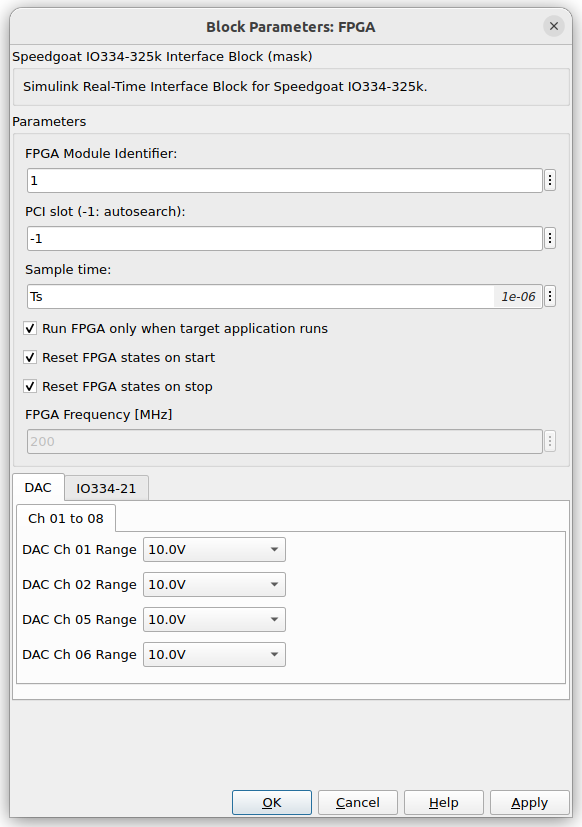Viewport: 582px width, 827px height.
Task: Click the Block Parameters: FPGA title
Action: 291,27
